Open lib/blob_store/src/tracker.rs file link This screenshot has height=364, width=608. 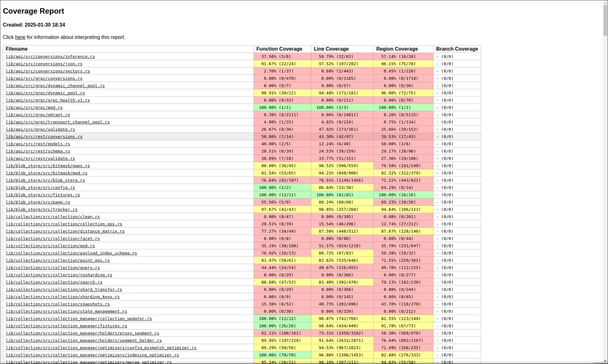point(41,210)
